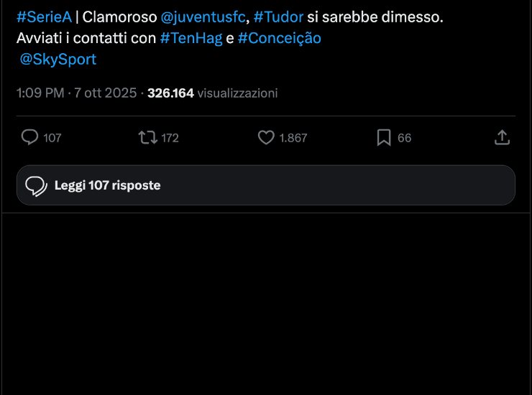
Task: Click the 107 reply count
Action: [52, 138]
